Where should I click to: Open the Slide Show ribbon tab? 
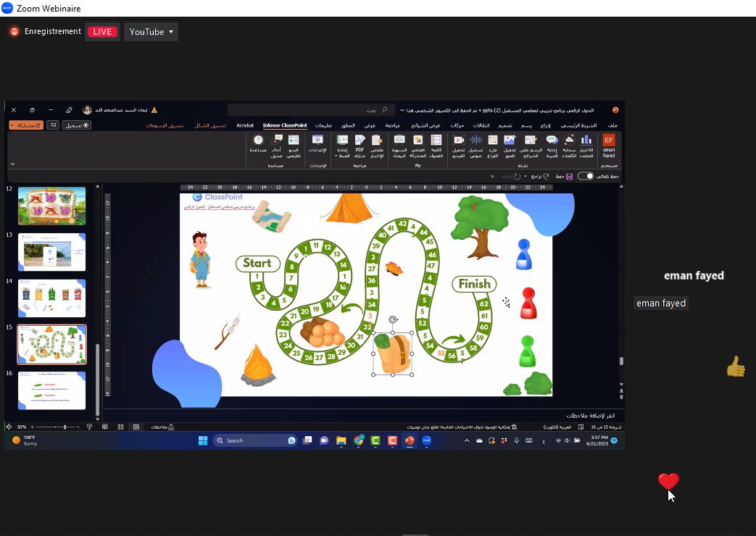point(425,125)
